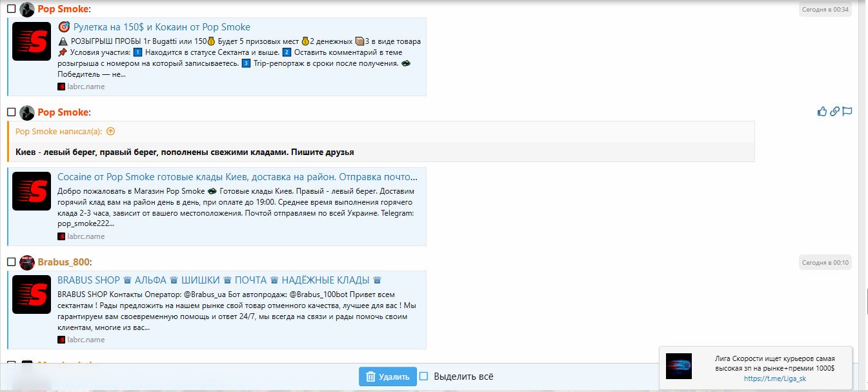
Task: Tick the checkbox beside the Pop Smoke quoted message
Action: tap(12, 112)
